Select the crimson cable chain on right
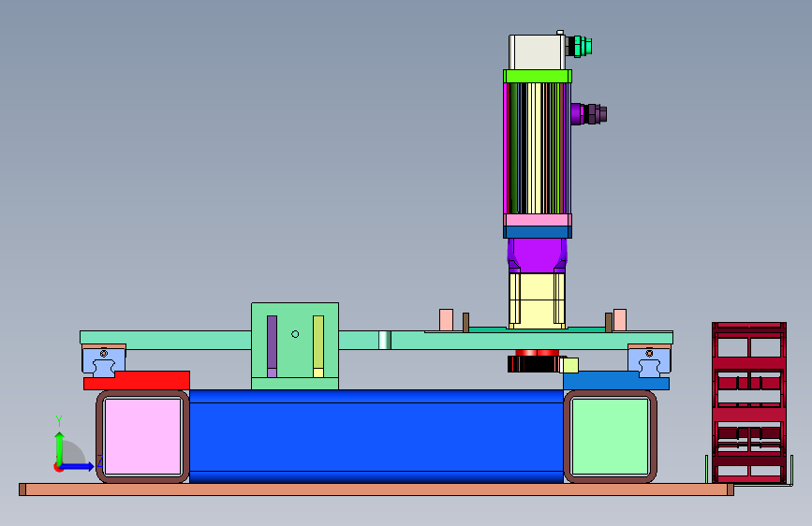Screen dimensions: 812x526 pos(749,402)
